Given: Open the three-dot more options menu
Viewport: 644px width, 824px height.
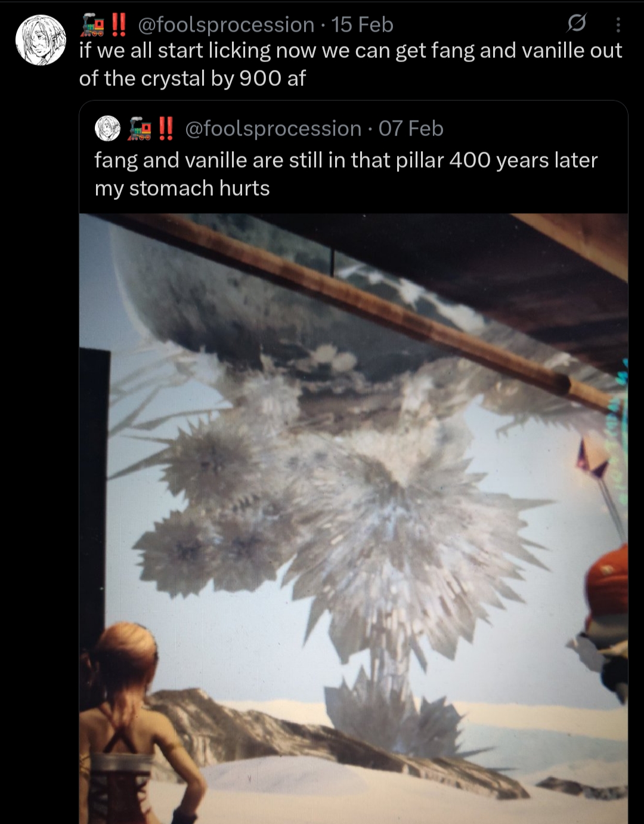Looking at the screenshot, I should 618,24.
